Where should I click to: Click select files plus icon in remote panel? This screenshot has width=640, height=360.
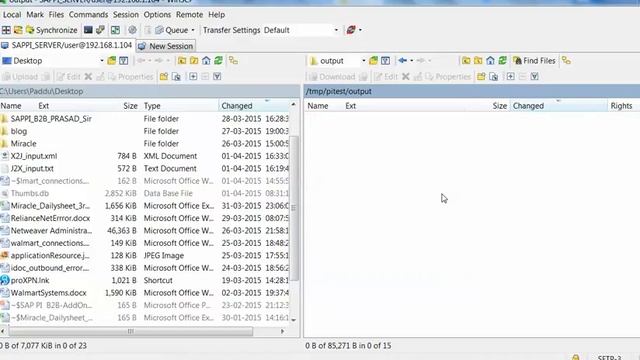[511, 77]
